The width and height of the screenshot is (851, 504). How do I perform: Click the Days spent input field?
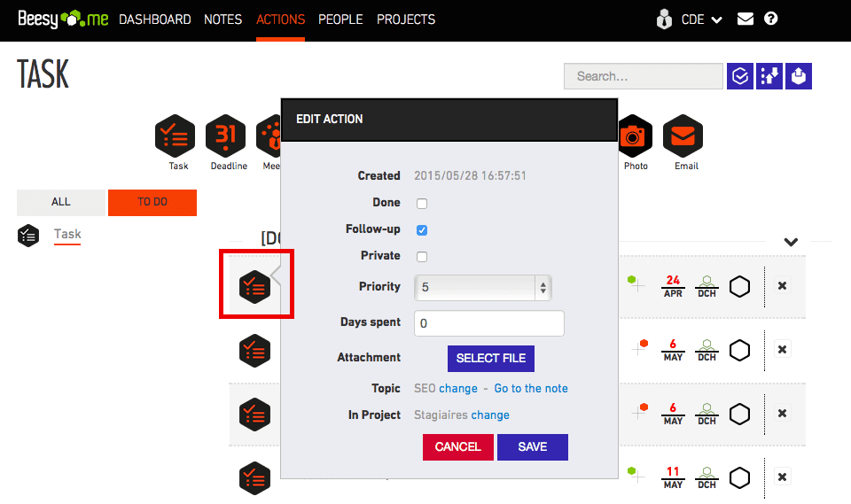[x=489, y=323]
